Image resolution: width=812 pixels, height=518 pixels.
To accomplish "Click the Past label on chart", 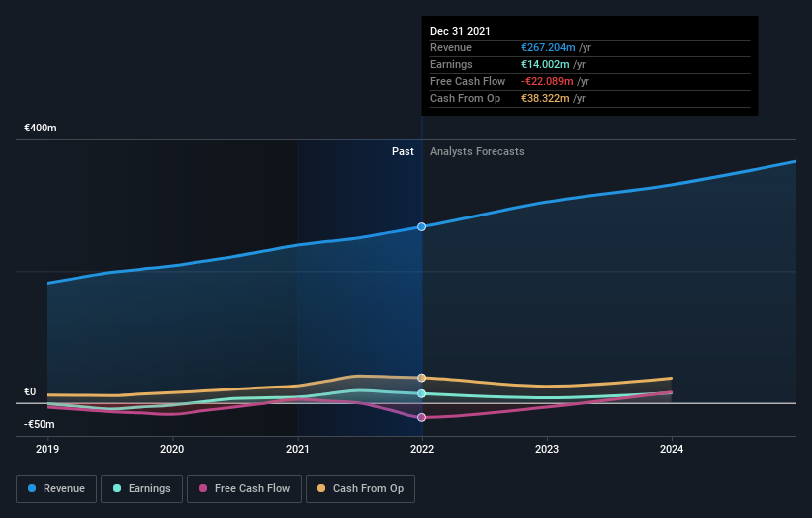I will pos(403,151).
